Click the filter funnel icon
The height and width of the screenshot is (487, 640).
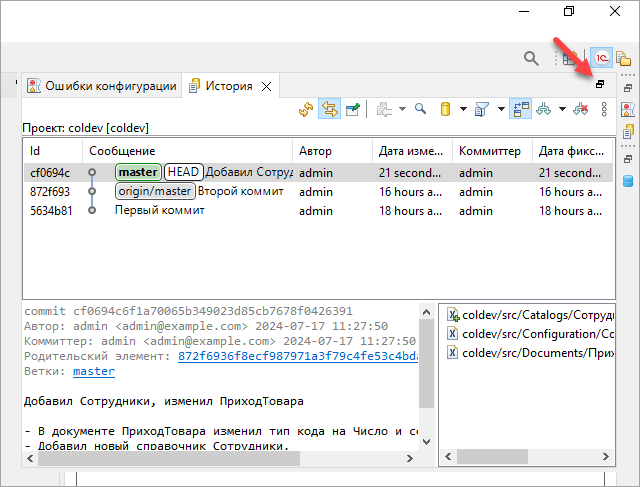(x=482, y=109)
